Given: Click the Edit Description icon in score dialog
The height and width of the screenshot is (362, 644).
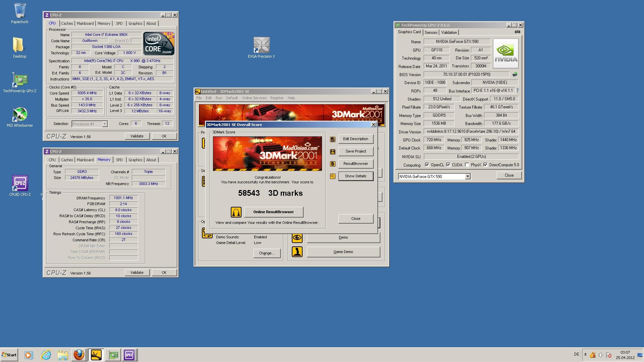Looking at the screenshot, I should pyautogui.click(x=332, y=139).
